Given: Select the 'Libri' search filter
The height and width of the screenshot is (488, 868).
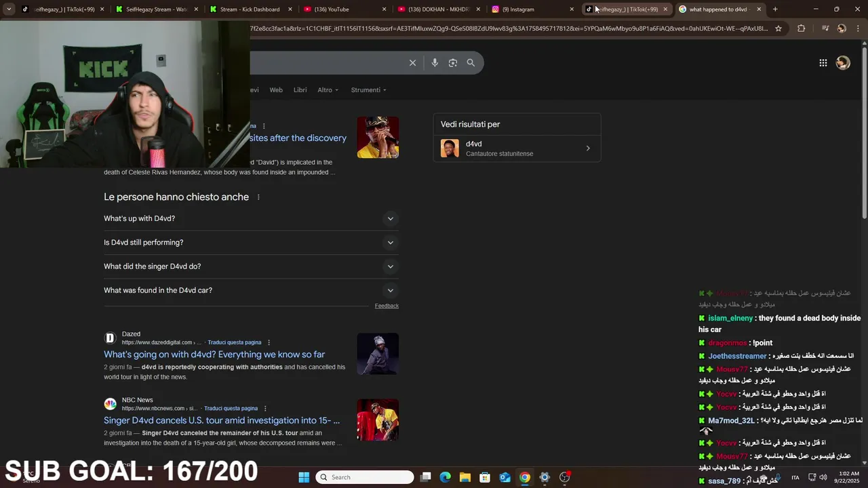Looking at the screenshot, I should click(x=300, y=90).
